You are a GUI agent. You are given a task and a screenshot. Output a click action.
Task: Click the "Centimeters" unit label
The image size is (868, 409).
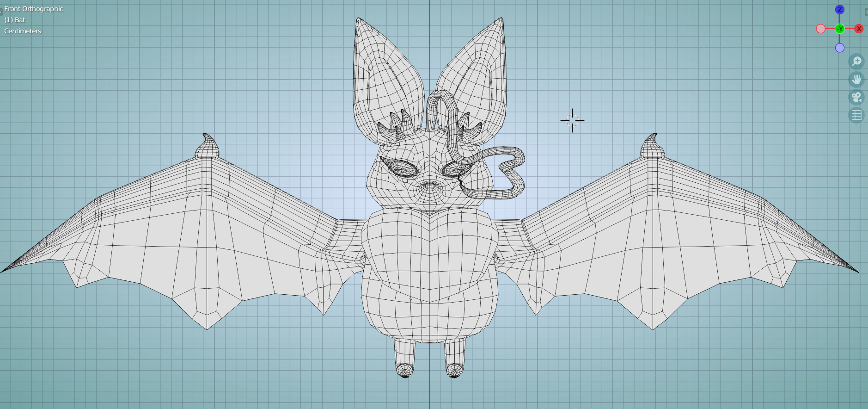23,31
